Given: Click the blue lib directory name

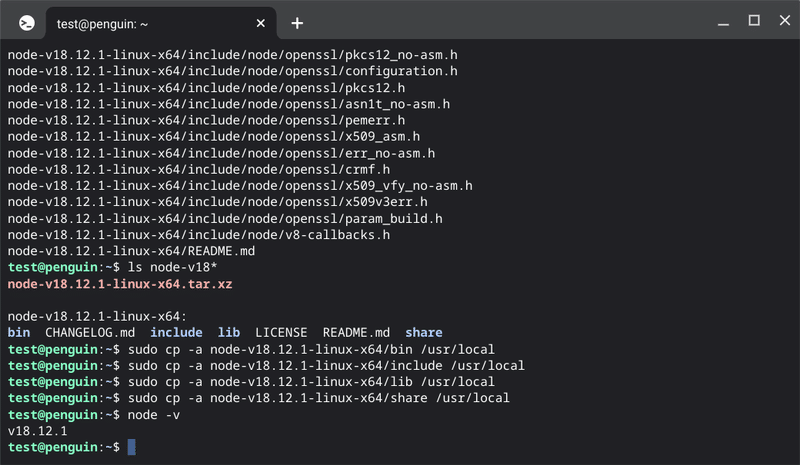Looking at the screenshot, I should click(x=229, y=333).
